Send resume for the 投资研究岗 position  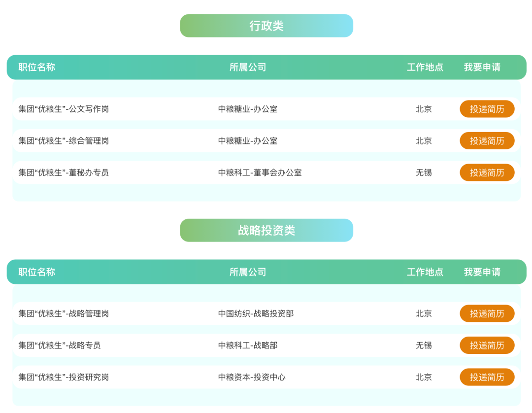[487, 377]
